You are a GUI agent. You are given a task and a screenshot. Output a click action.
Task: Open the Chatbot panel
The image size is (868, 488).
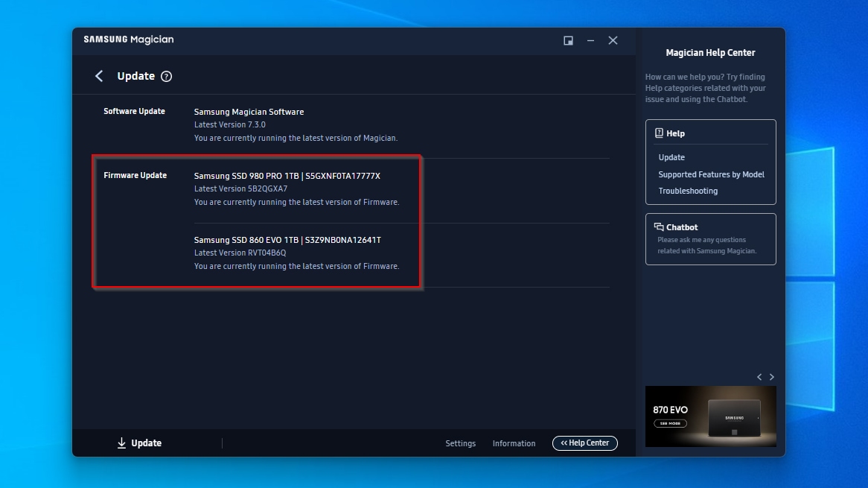click(x=711, y=238)
